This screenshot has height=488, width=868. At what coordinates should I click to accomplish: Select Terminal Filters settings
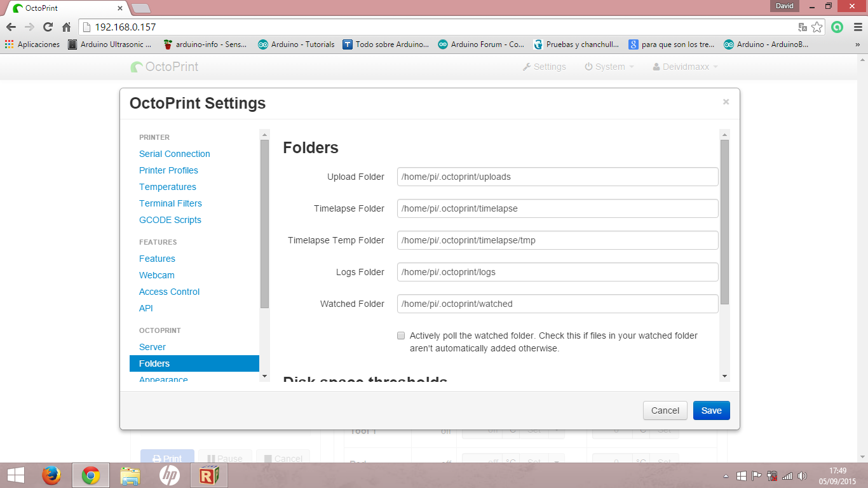(170, 203)
